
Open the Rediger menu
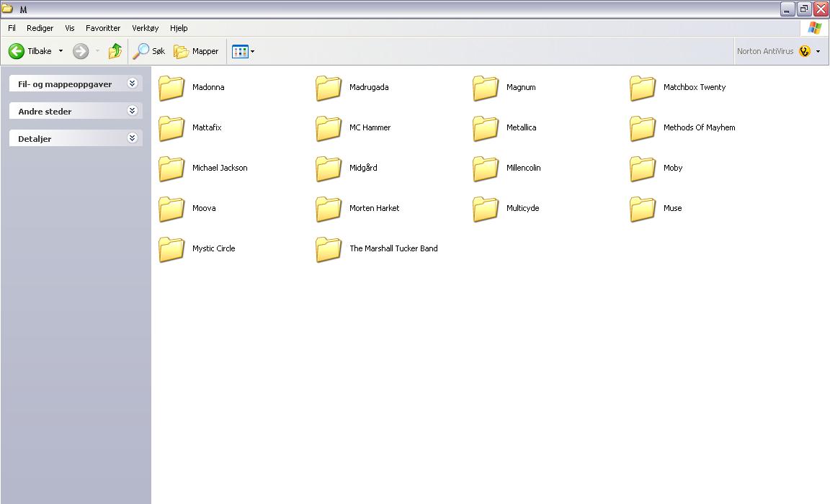tap(40, 28)
